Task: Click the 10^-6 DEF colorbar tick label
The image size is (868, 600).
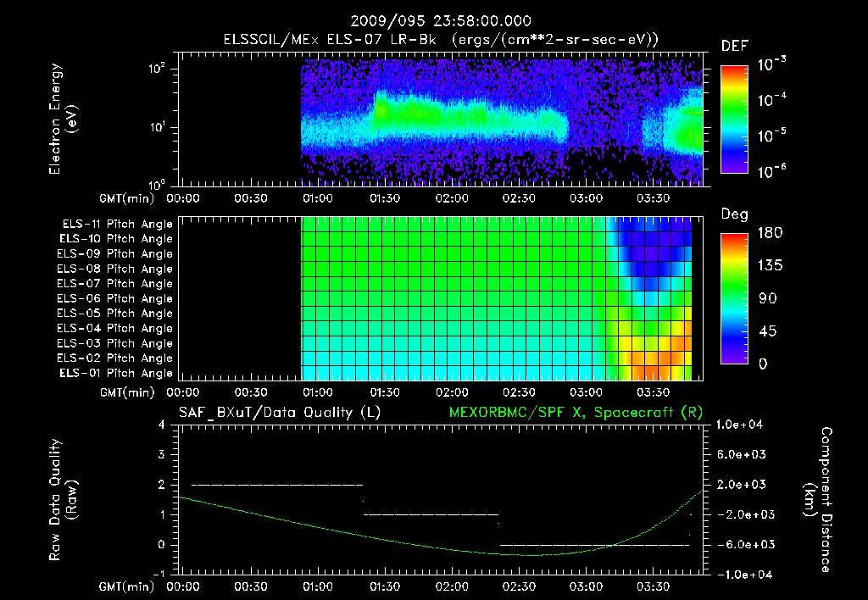Action: [x=772, y=171]
